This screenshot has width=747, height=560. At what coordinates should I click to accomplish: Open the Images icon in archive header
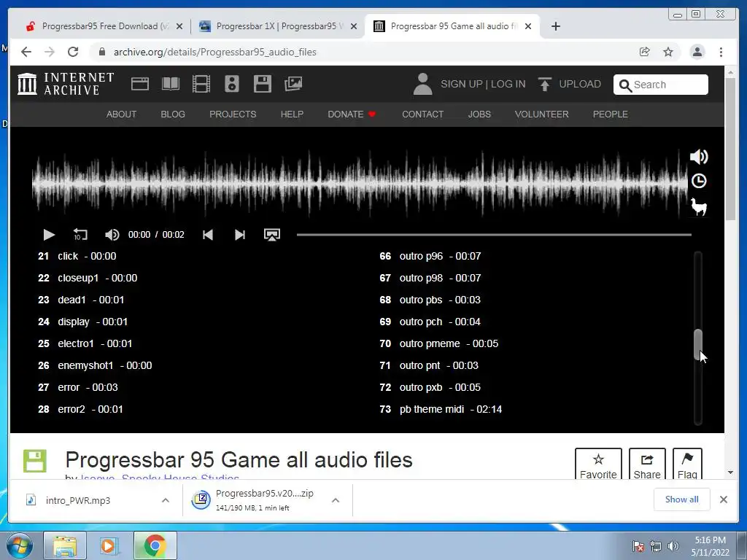293,84
